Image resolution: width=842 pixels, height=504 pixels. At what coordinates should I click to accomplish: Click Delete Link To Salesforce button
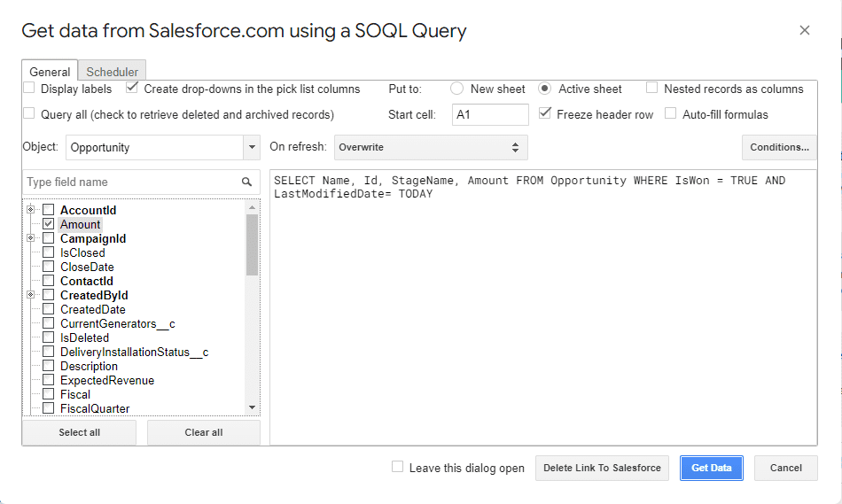(x=602, y=468)
